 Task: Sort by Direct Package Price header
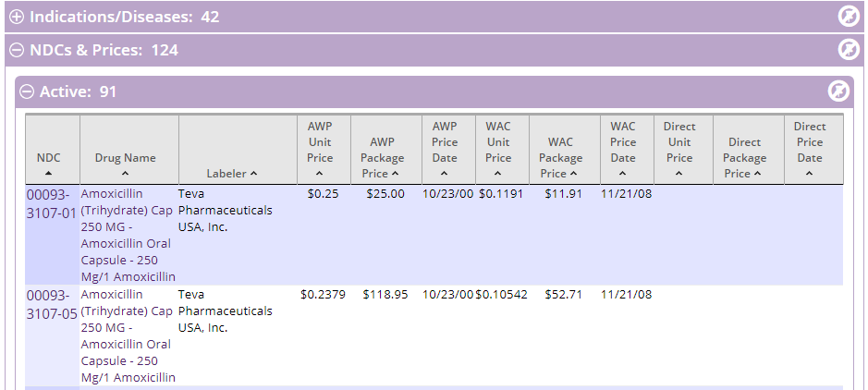click(x=744, y=158)
